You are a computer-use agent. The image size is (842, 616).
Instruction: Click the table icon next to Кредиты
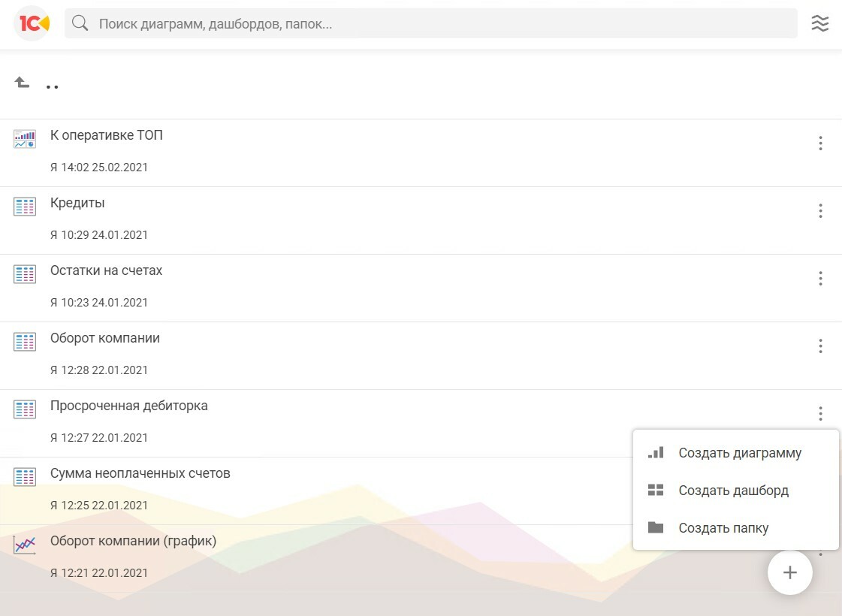click(25, 207)
